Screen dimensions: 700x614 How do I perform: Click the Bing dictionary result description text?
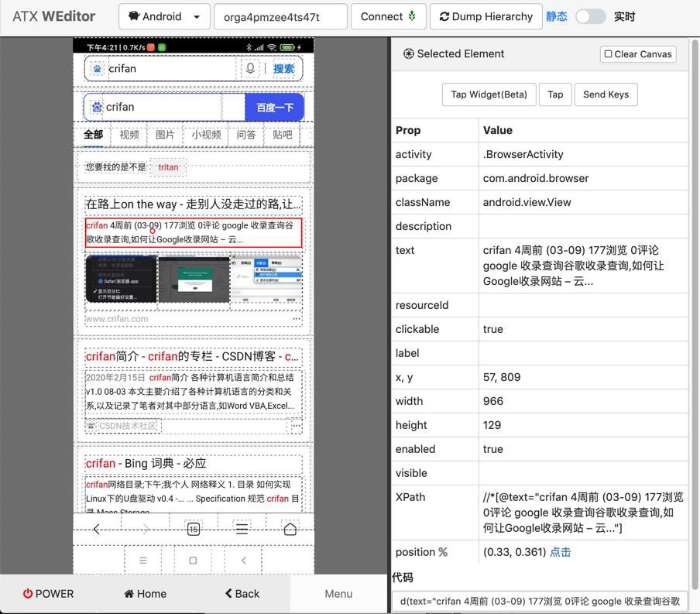tap(194, 495)
